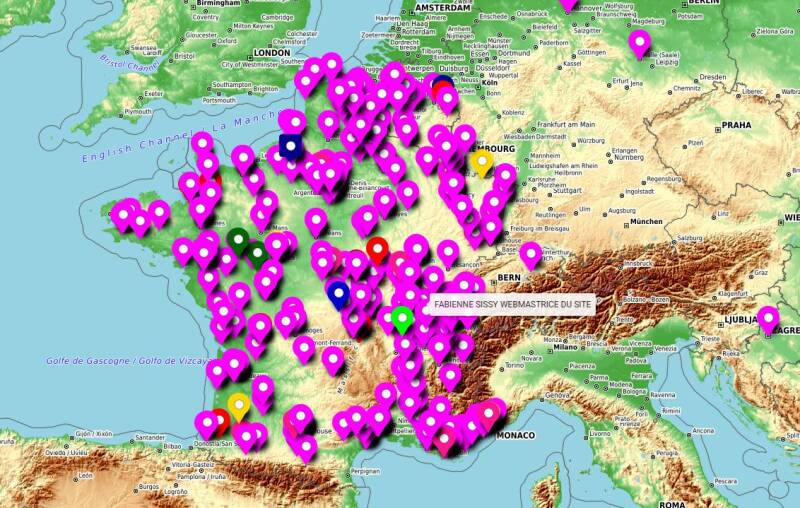Screen dimensions: 800x508
Task: Click the eastern dark green marker
Action: click(257, 253)
